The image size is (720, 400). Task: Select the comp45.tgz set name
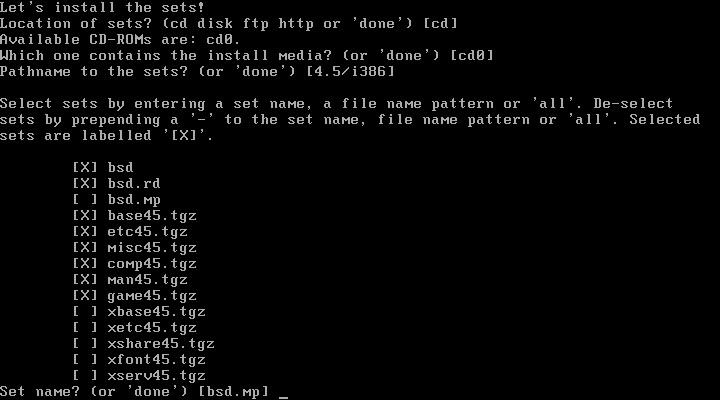[x=152, y=264]
